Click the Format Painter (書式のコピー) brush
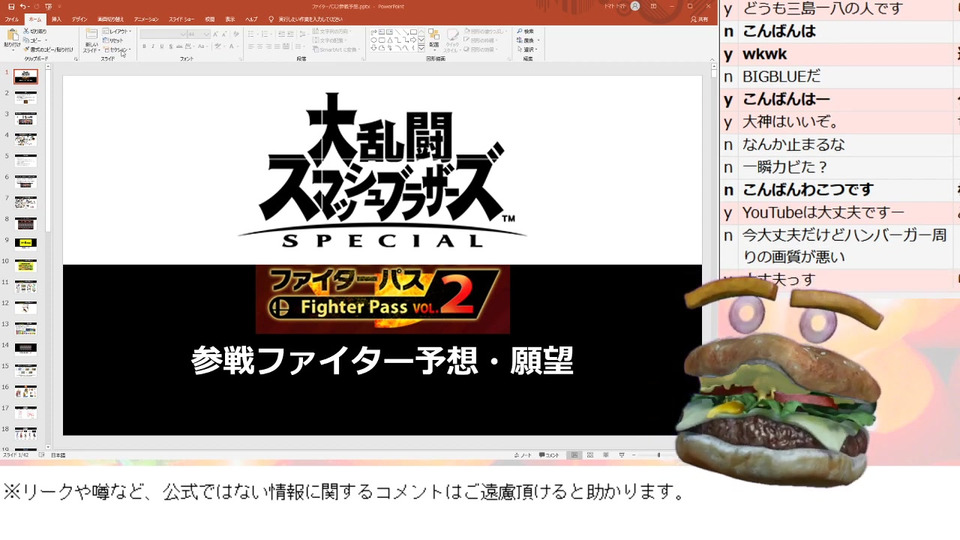Screen dimensions: 960x540 pyautogui.click(x=26, y=49)
